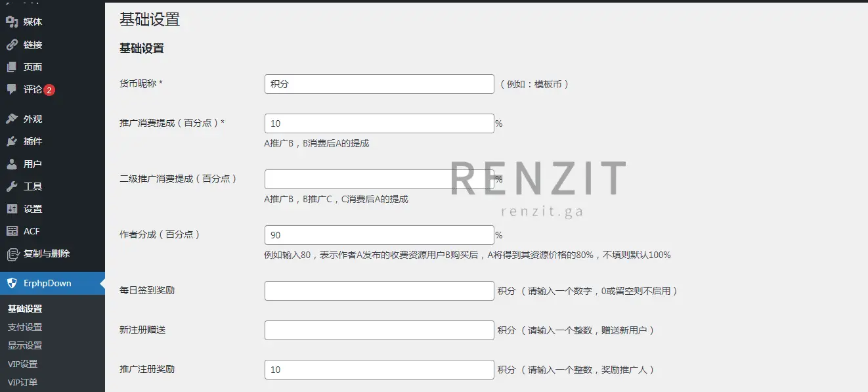Open 复制与删除 menu item
The width and height of the screenshot is (868, 392).
pyautogui.click(x=46, y=253)
